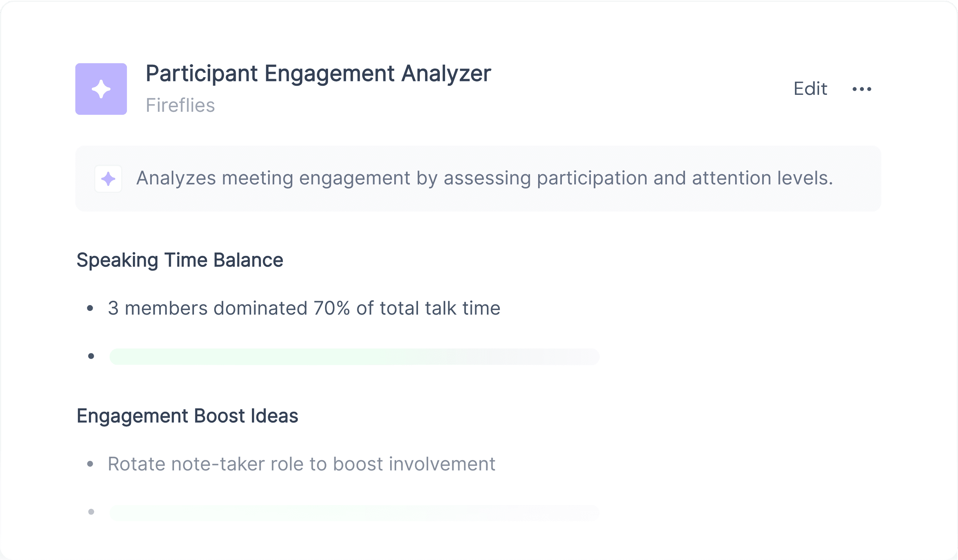Image resolution: width=958 pixels, height=560 pixels.
Task: Click the purple sparkle app icon
Action: [101, 89]
